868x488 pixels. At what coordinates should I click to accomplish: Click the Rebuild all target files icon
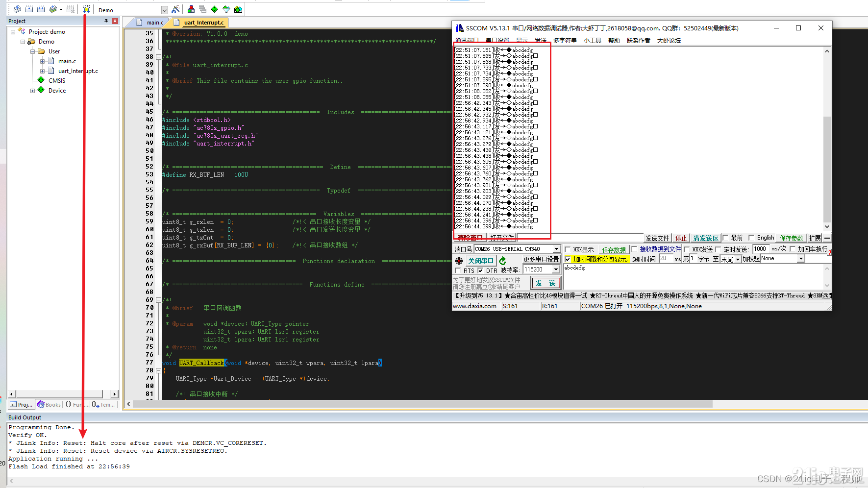[x=41, y=9]
